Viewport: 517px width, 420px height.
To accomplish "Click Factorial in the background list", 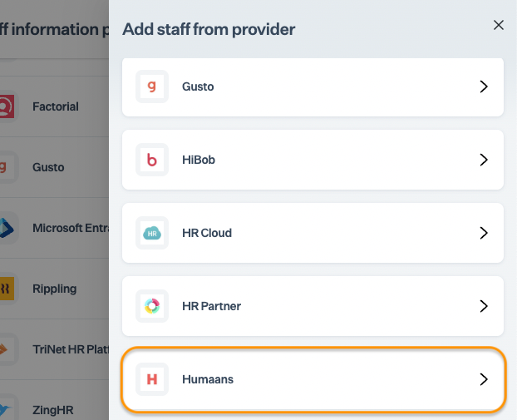I will point(56,106).
